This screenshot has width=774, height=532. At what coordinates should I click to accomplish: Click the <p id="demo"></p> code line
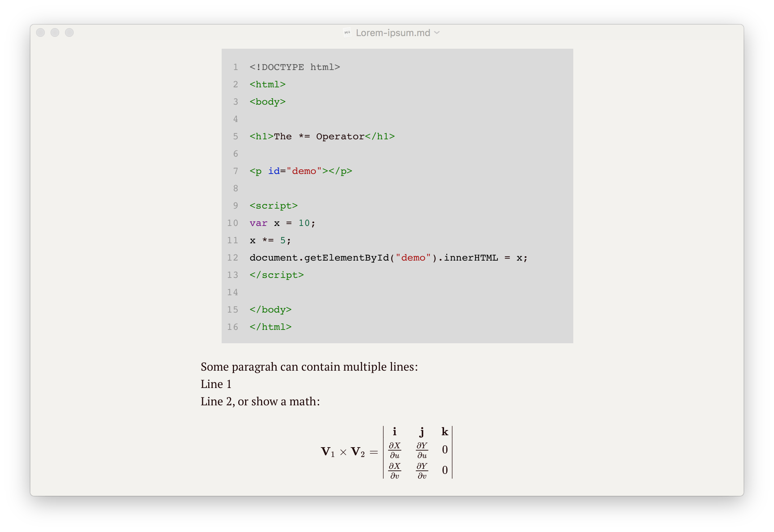pos(301,171)
